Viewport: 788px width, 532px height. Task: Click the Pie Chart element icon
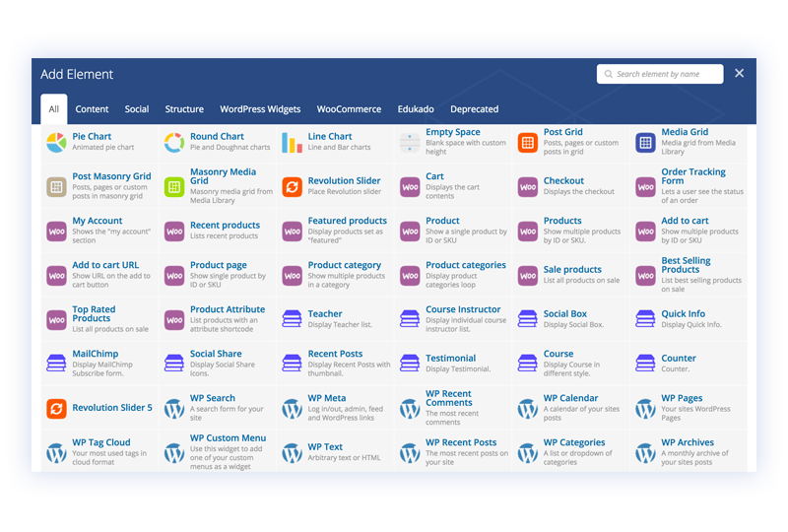pyautogui.click(x=56, y=143)
